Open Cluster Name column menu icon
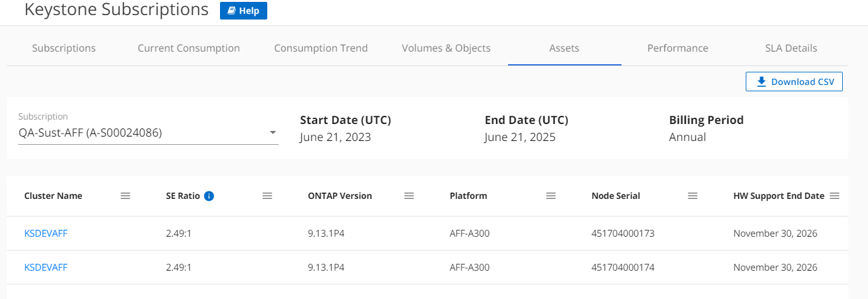The image size is (868, 299). (125, 196)
